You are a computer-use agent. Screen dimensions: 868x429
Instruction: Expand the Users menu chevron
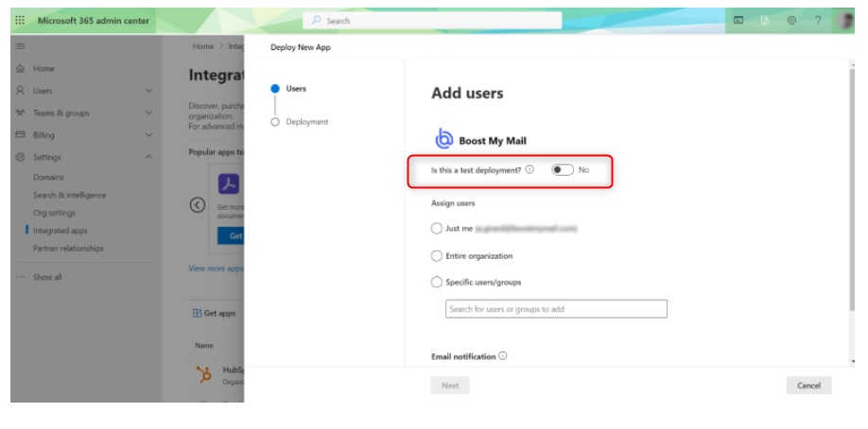(148, 91)
